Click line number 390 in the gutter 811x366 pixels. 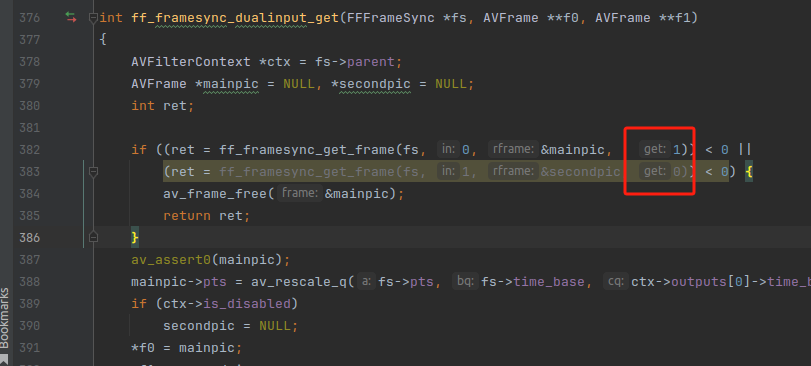coord(29,326)
